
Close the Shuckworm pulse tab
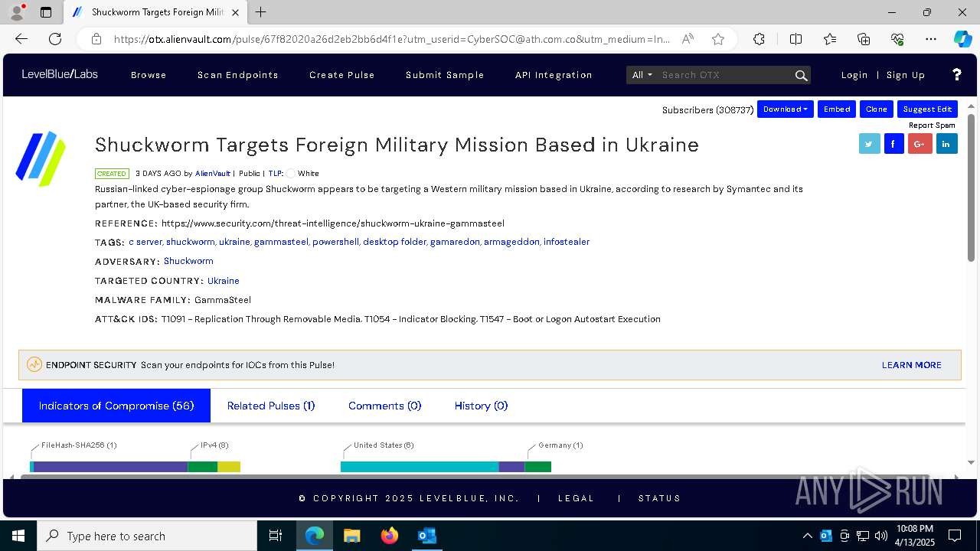tap(236, 12)
